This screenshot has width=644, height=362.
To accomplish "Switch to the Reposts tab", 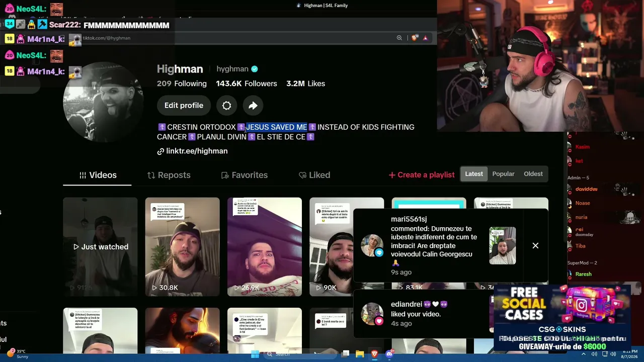I will click(x=169, y=175).
